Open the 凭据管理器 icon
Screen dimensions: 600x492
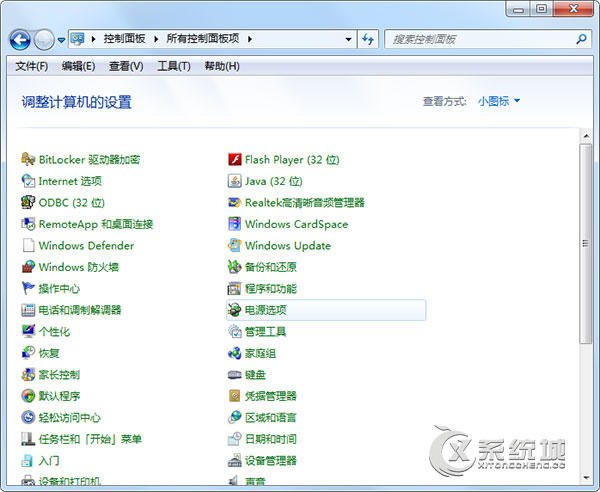235,396
